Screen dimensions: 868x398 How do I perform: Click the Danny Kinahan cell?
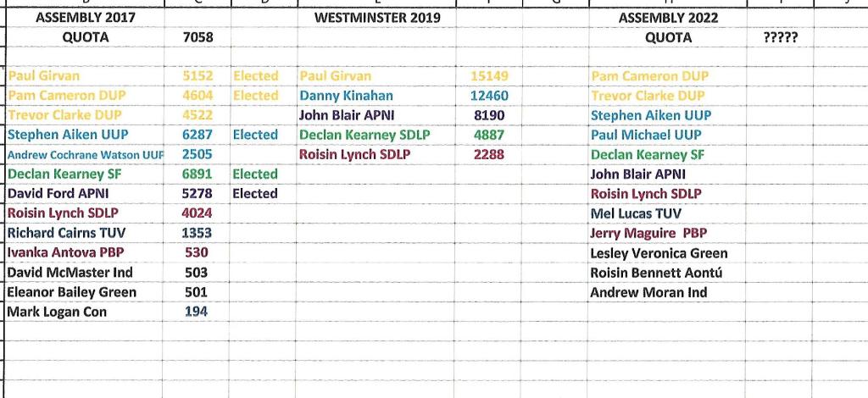pos(347,96)
